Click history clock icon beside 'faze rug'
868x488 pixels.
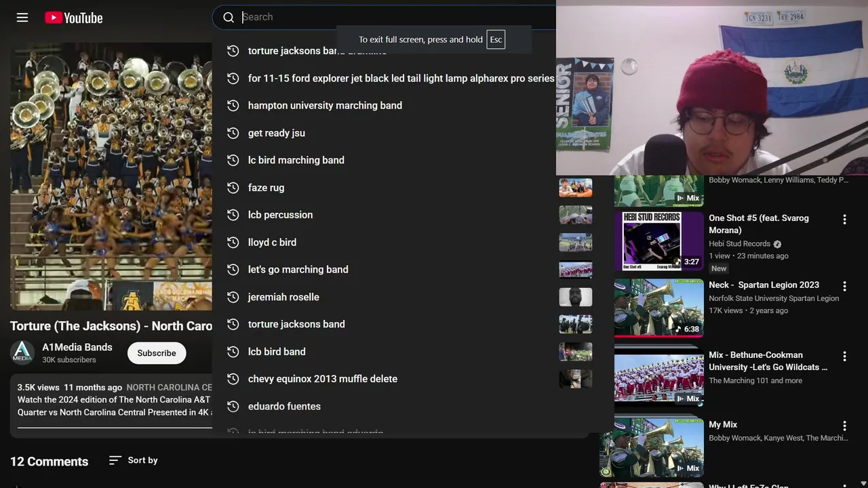233,188
